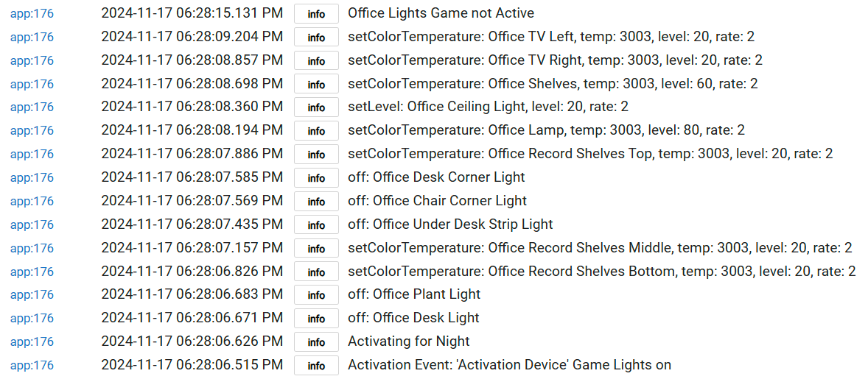Screen dimensions: 868x379
Task: Click info badge next to Office Lamp entry
Action: [316, 131]
